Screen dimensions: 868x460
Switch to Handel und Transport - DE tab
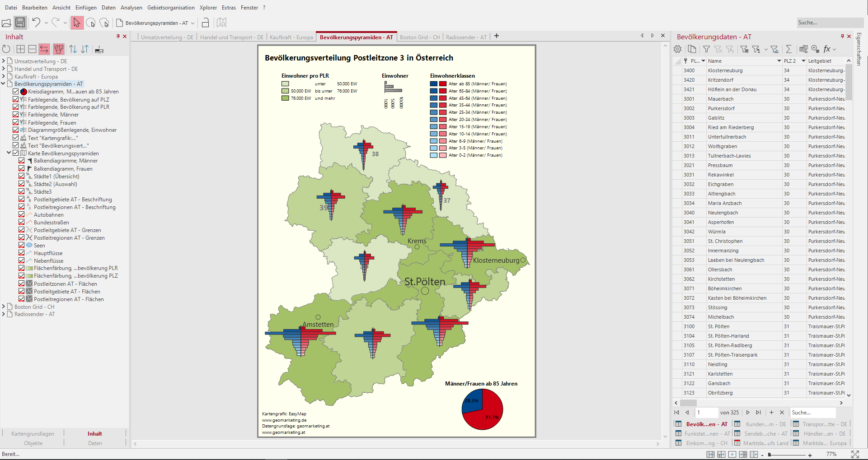(232, 37)
